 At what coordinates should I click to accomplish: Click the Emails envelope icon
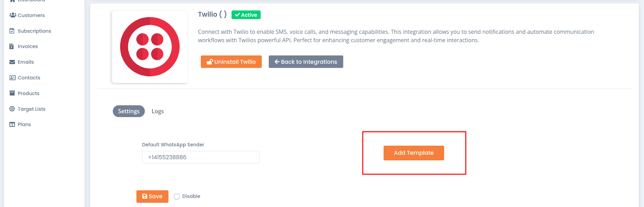point(12,62)
